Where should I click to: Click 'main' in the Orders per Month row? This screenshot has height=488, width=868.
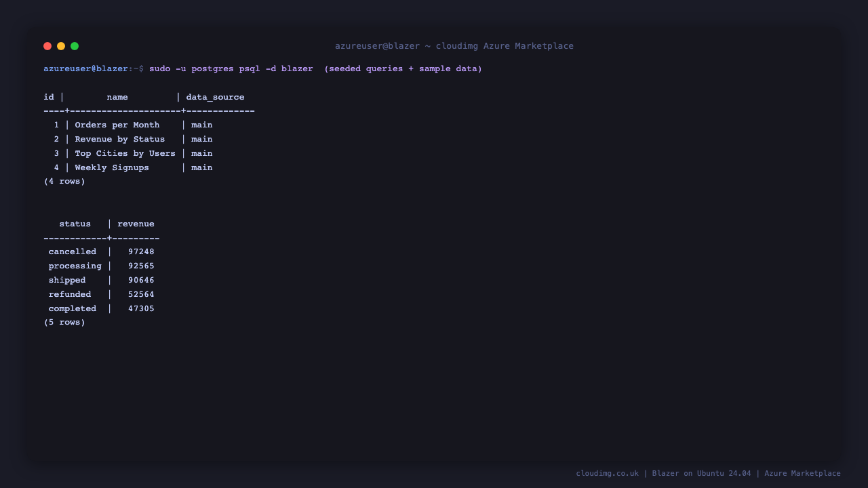pos(202,125)
